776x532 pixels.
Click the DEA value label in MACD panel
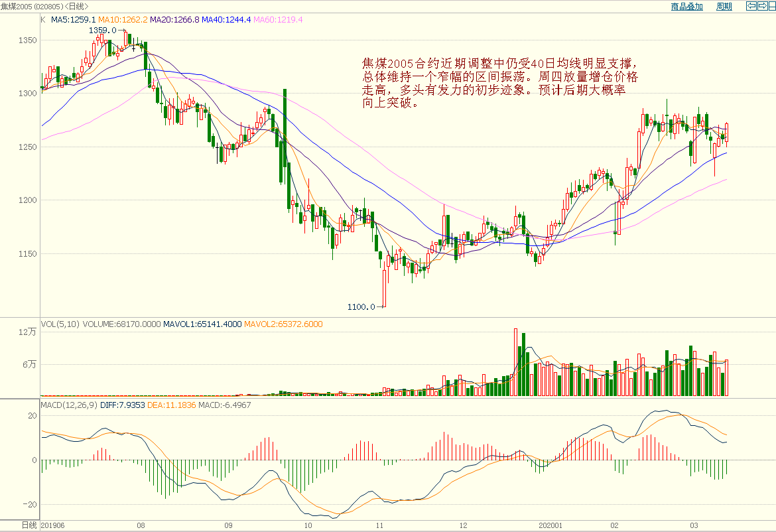click(171, 405)
